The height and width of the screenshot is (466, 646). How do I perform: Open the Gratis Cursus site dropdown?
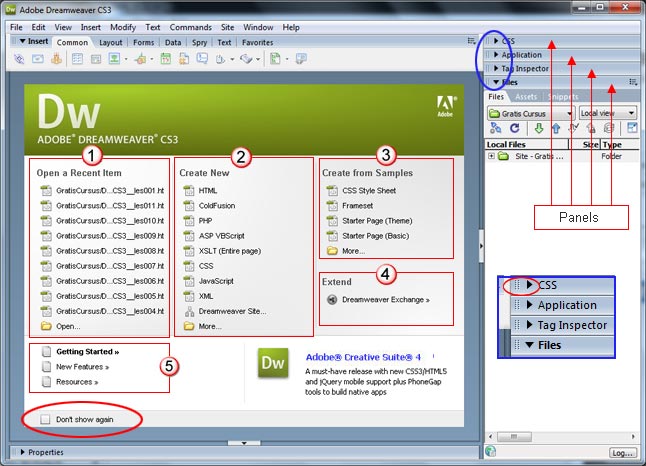(x=531, y=113)
